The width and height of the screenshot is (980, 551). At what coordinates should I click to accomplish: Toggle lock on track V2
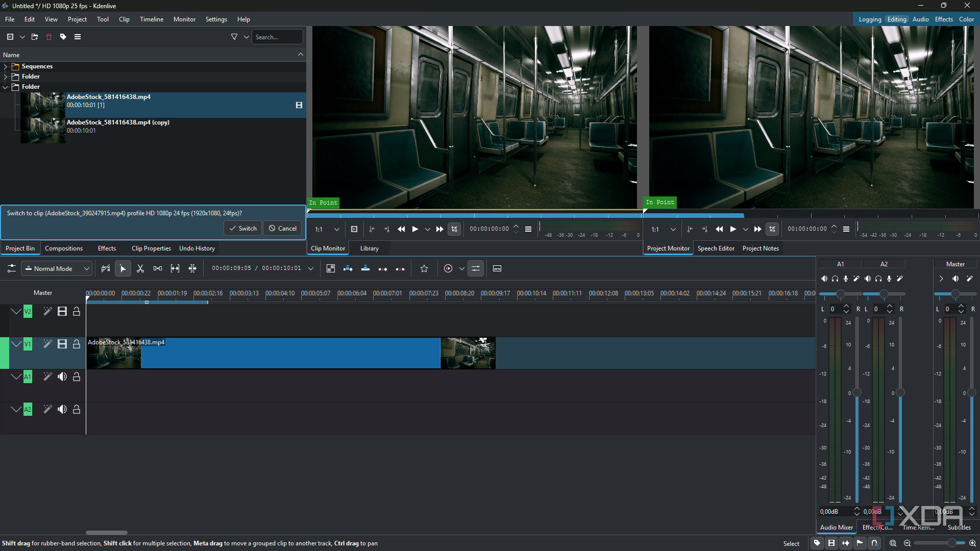pyautogui.click(x=77, y=312)
